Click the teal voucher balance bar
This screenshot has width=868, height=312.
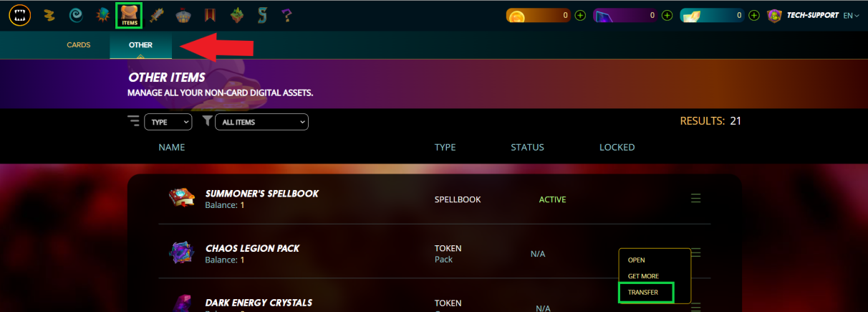point(713,15)
